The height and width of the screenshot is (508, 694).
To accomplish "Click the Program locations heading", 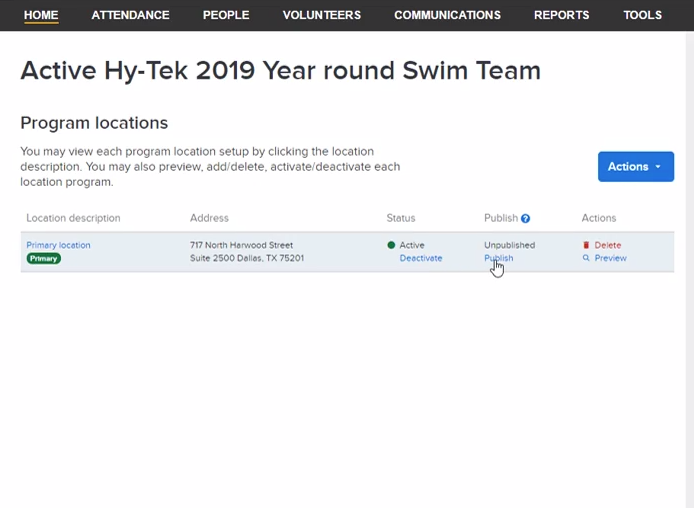I will tap(94, 123).
